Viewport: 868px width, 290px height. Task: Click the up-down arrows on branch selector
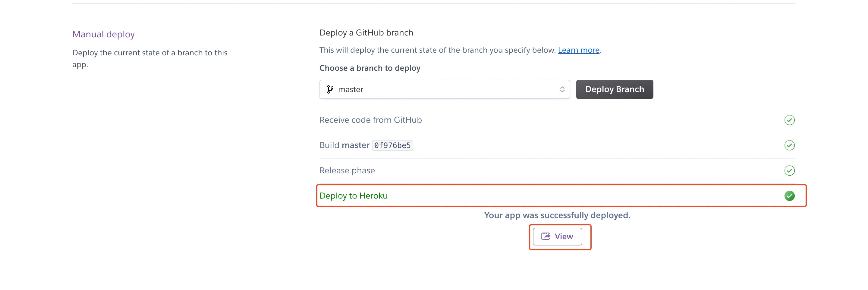[562, 89]
